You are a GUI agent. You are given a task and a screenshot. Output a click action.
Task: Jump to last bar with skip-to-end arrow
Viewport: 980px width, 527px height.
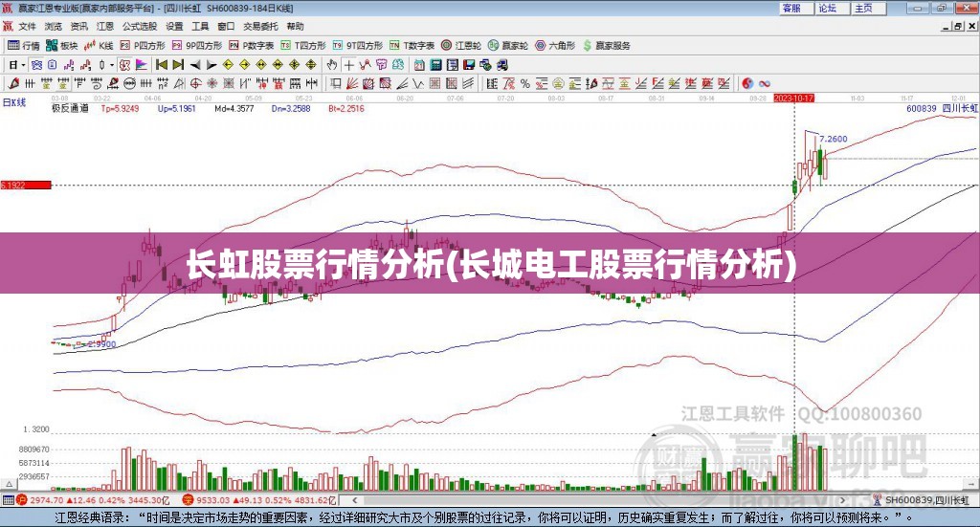[178, 65]
